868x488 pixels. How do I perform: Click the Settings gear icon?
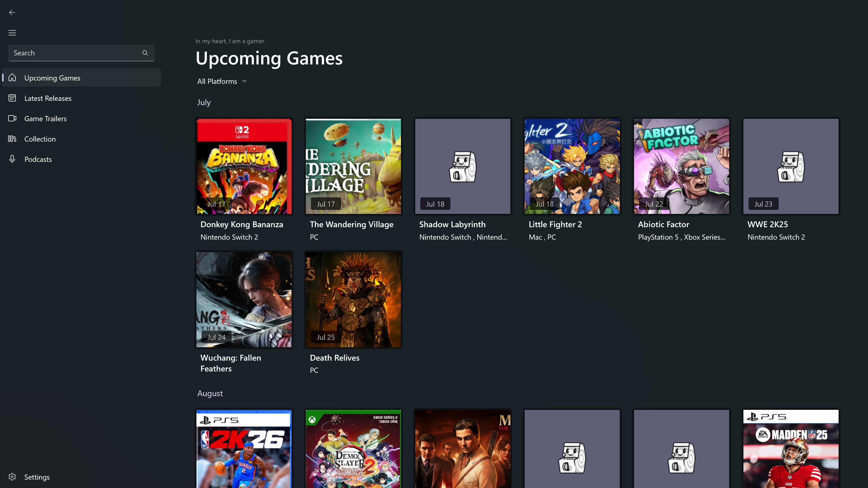coord(12,477)
